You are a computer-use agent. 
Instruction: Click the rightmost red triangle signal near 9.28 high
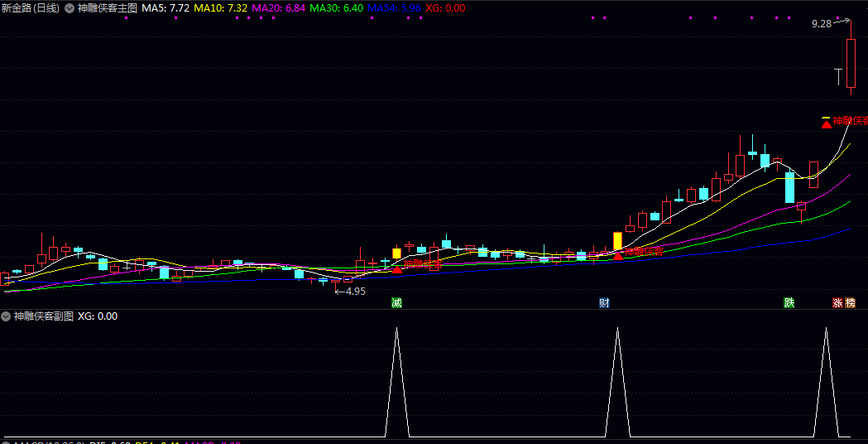coord(826,123)
